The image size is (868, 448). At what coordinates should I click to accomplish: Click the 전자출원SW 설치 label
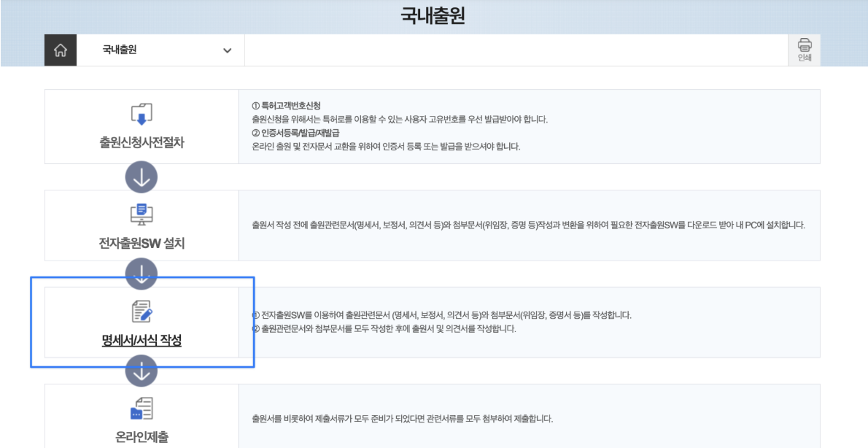(142, 242)
